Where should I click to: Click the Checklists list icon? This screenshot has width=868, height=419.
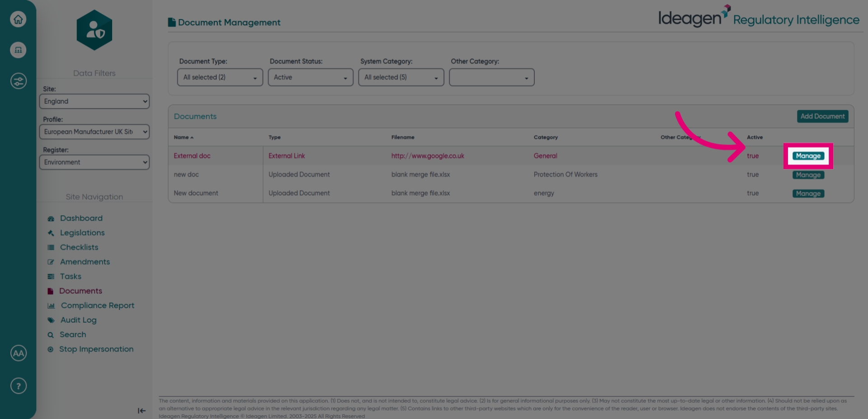(51, 248)
